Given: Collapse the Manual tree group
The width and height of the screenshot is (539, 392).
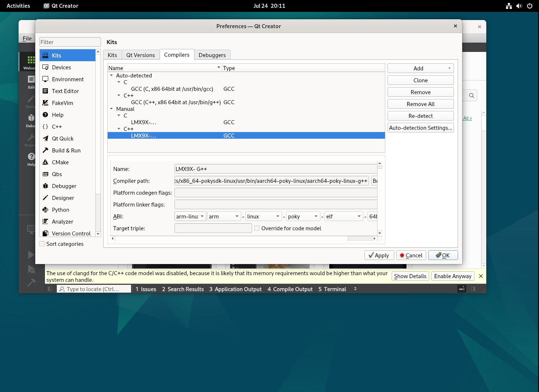Looking at the screenshot, I should 111,109.
